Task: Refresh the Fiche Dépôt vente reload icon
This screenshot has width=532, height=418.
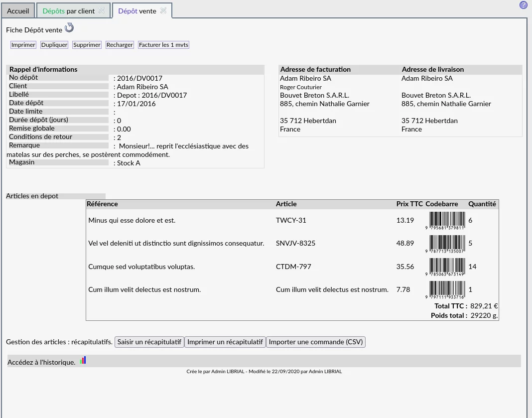Action: 69,27
